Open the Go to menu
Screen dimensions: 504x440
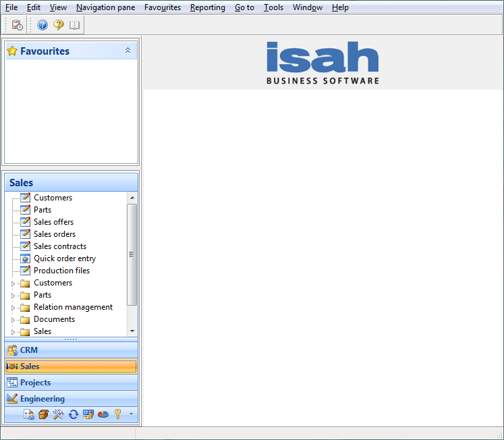pos(244,7)
